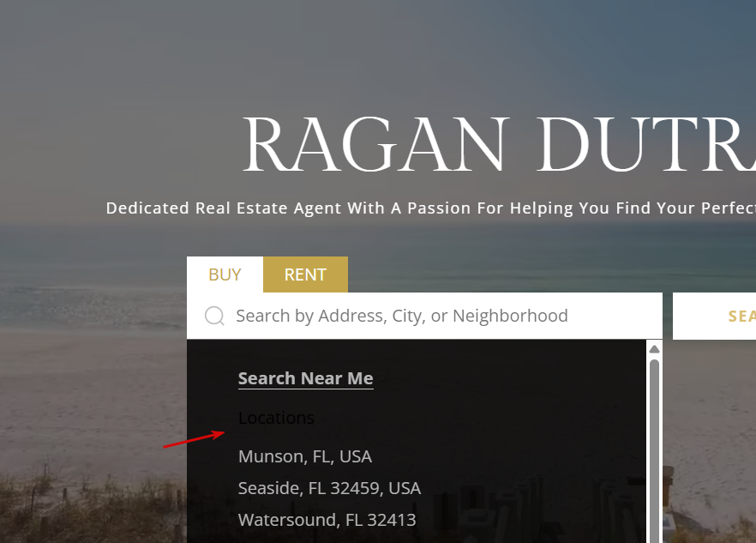Click the Locations section heading
This screenshot has width=756, height=543.
coord(276,418)
